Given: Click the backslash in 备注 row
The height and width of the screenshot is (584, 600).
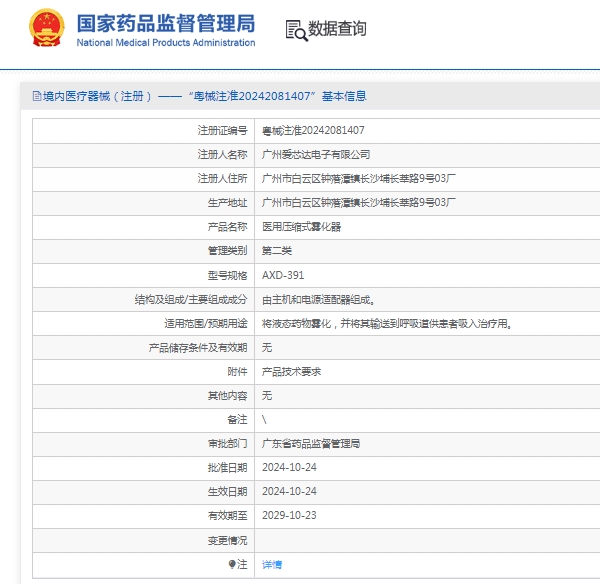Looking at the screenshot, I should [264, 419].
